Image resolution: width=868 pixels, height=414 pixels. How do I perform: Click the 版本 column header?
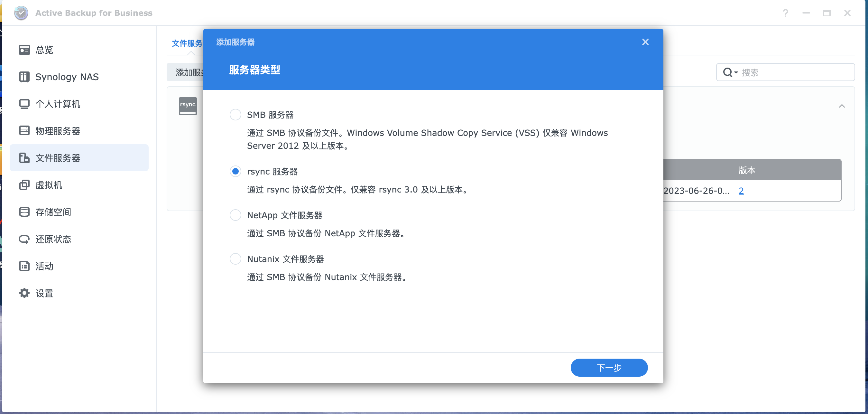(x=747, y=170)
